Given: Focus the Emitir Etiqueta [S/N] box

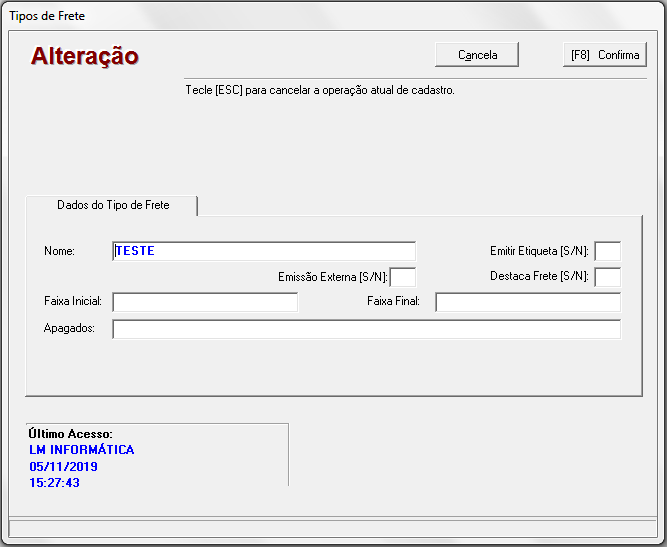Looking at the screenshot, I should tap(607, 251).
